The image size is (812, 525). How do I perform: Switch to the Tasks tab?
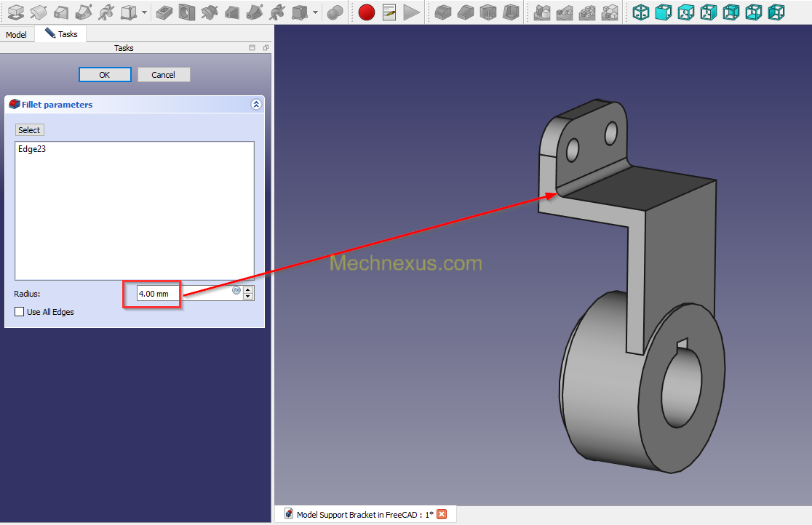click(61, 34)
